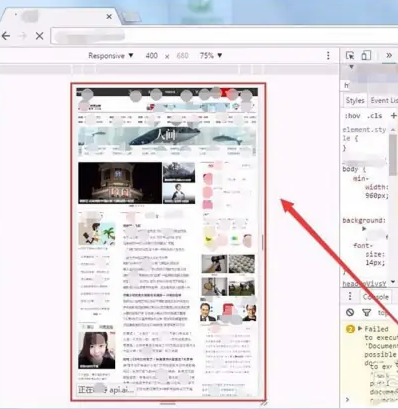Open device toolbar three-dot options menu
The width and height of the screenshot is (398, 409).
pyautogui.click(x=328, y=55)
